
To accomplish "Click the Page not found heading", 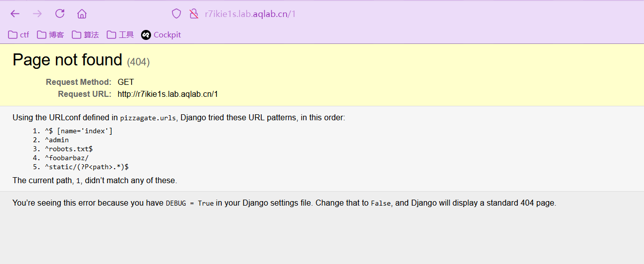I will pos(67,60).
